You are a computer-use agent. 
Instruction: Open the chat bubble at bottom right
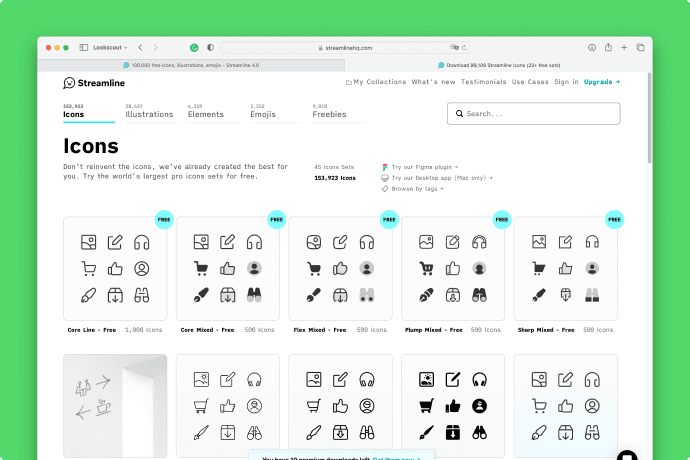click(x=627, y=455)
